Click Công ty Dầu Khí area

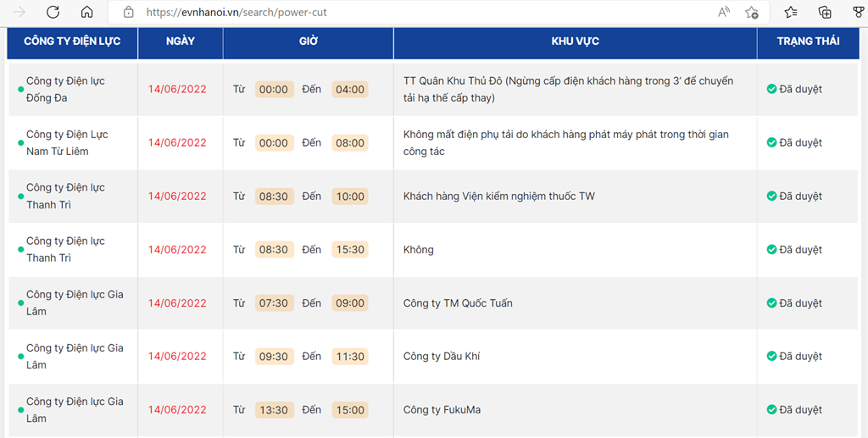[441, 357]
